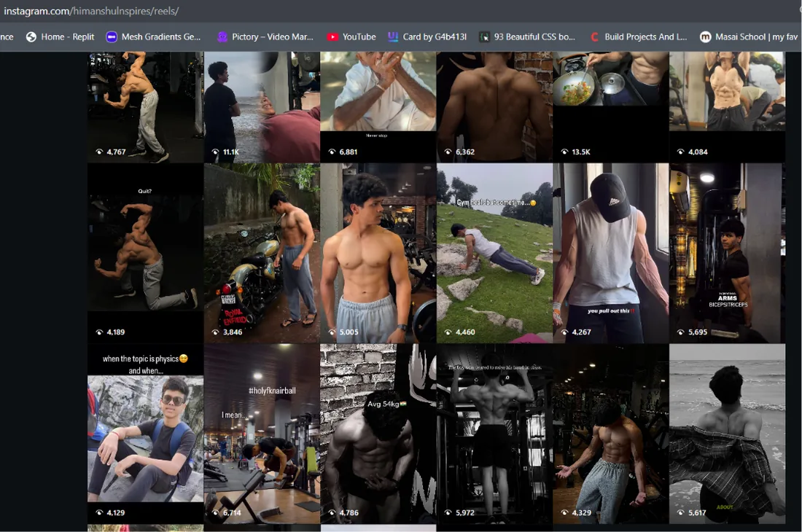Click the eye icon beside 6,881

(x=332, y=152)
